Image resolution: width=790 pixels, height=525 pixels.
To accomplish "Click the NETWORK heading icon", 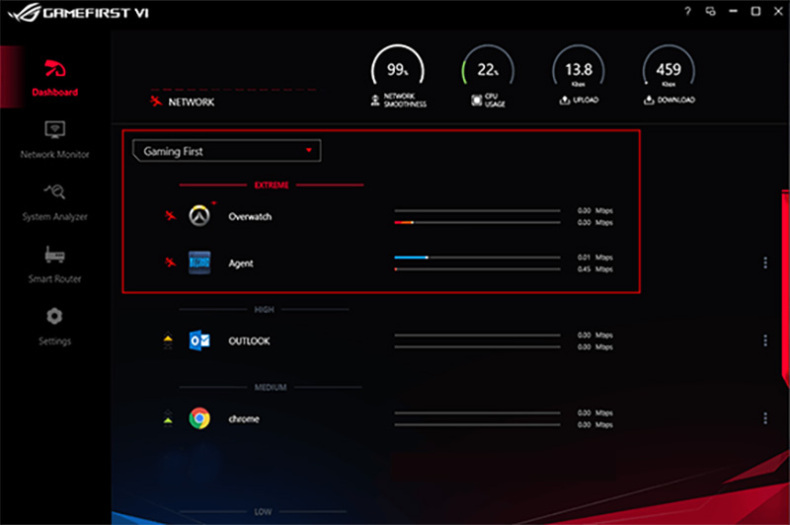I will coord(156,101).
